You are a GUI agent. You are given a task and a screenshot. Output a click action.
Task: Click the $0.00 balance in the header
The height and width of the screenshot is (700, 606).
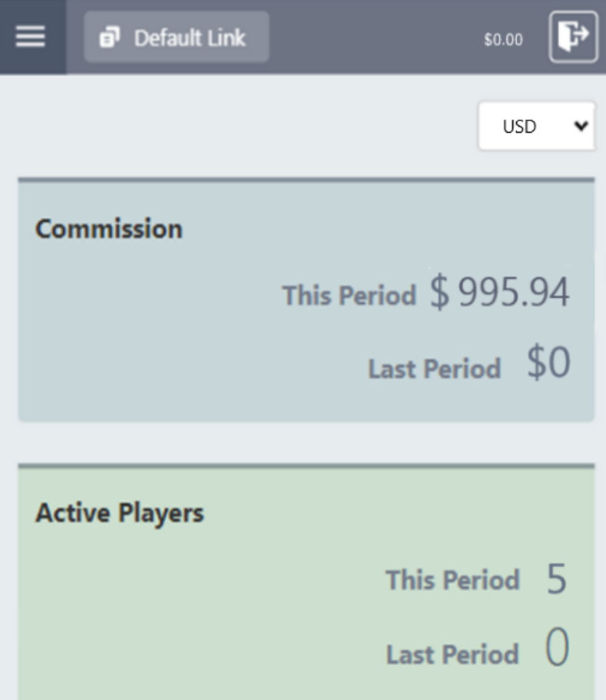click(503, 40)
